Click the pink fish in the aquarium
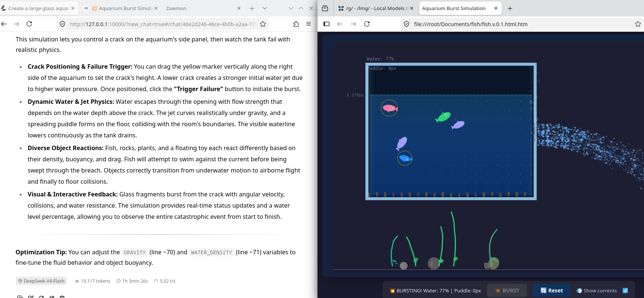This screenshot has height=298, width=644. click(x=390, y=108)
